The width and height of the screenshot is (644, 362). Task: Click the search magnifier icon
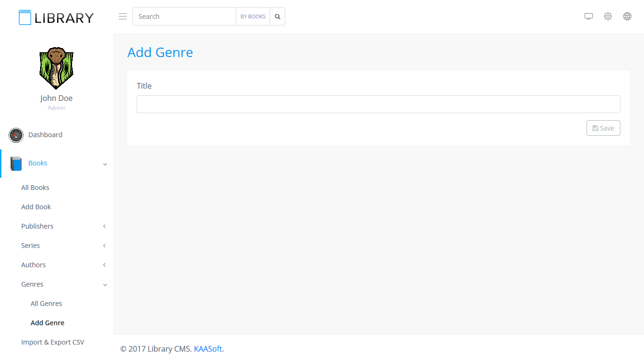tap(278, 16)
